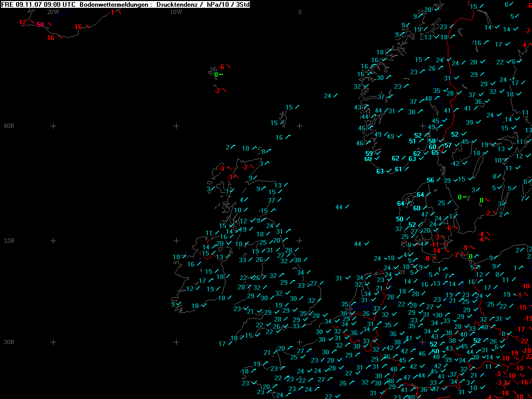Select the white 65 station value
The width and height of the screenshot is (532, 399).
435,152
